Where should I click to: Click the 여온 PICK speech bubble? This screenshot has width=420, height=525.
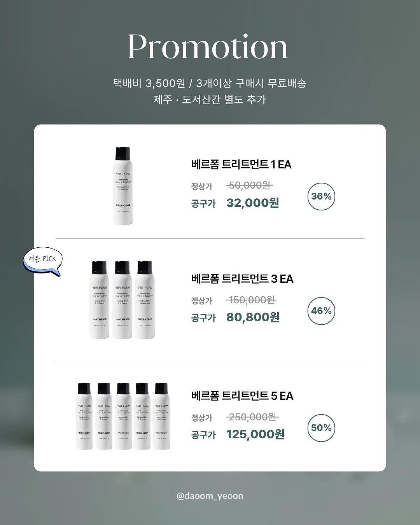coord(43,261)
